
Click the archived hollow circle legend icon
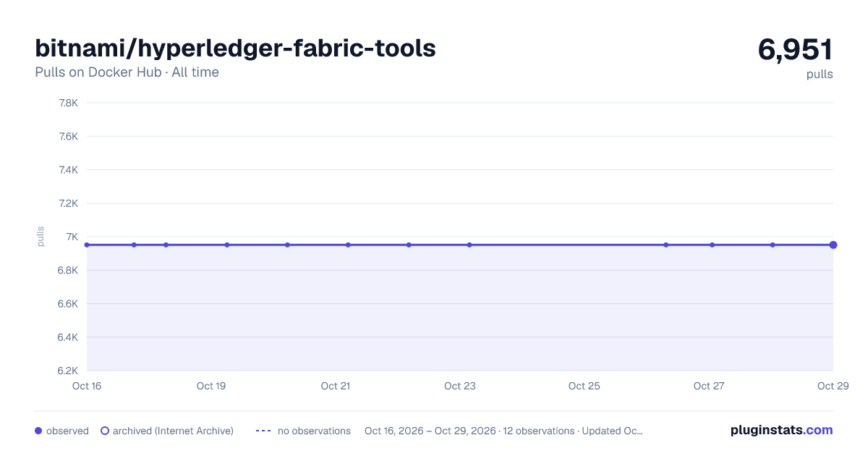(105, 431)
